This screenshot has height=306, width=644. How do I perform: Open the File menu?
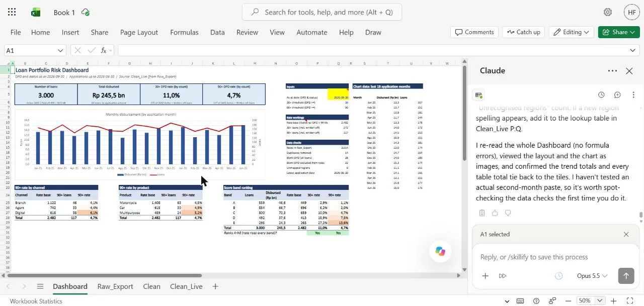point(16,32)
